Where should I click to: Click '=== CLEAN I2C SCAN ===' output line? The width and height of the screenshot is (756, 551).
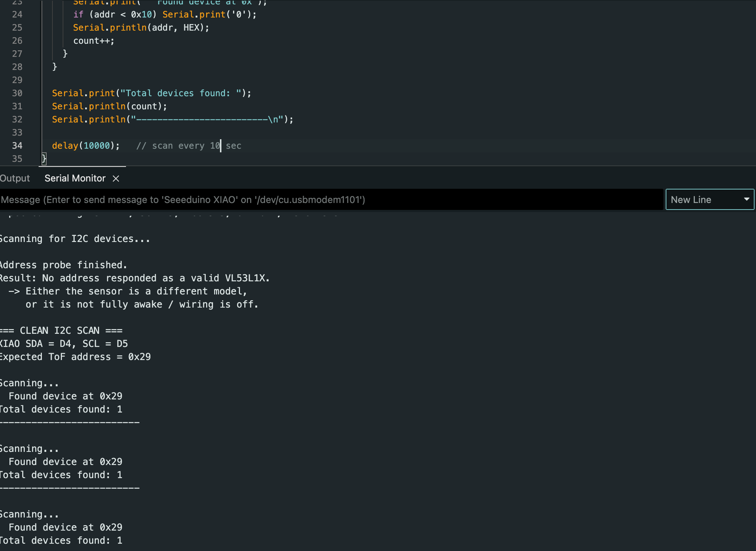[61, 331]
